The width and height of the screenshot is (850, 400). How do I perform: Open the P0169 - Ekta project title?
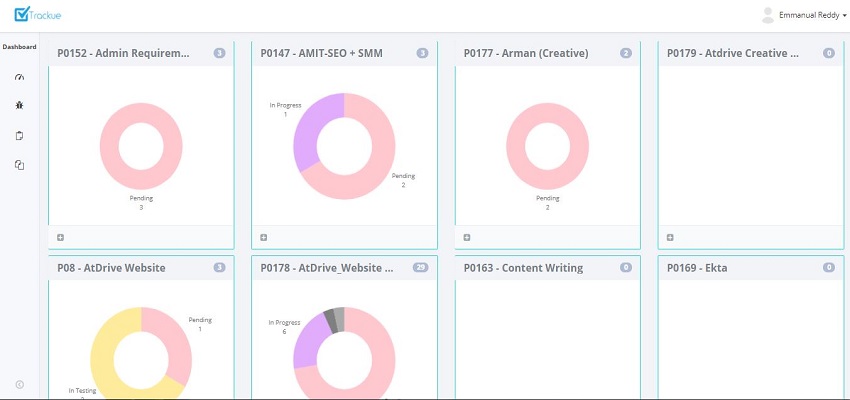tap(697, 268)
